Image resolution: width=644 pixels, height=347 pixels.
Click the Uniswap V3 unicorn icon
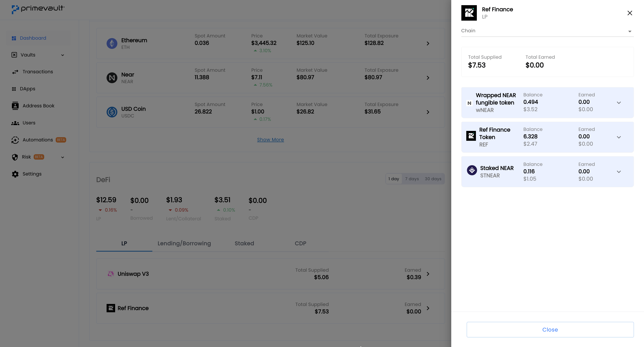point(111,274)
